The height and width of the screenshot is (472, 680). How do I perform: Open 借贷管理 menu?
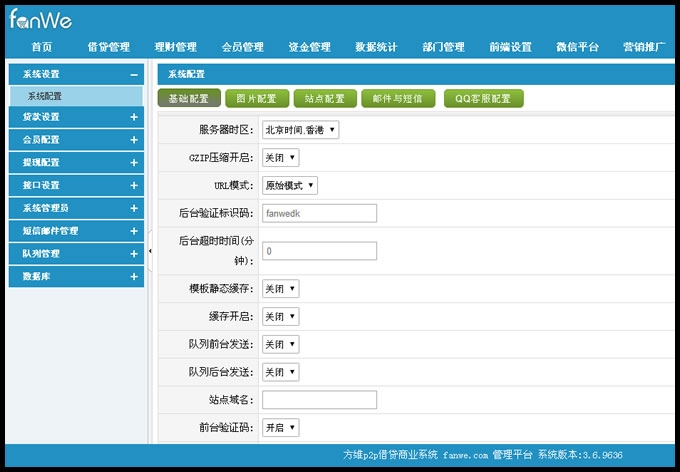[109, 47]
